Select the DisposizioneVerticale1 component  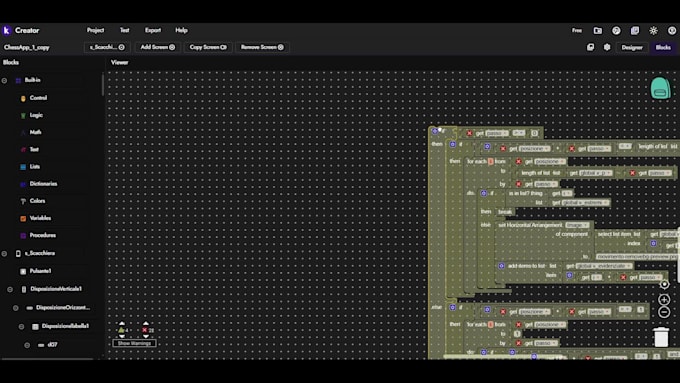tap(56, 289)
